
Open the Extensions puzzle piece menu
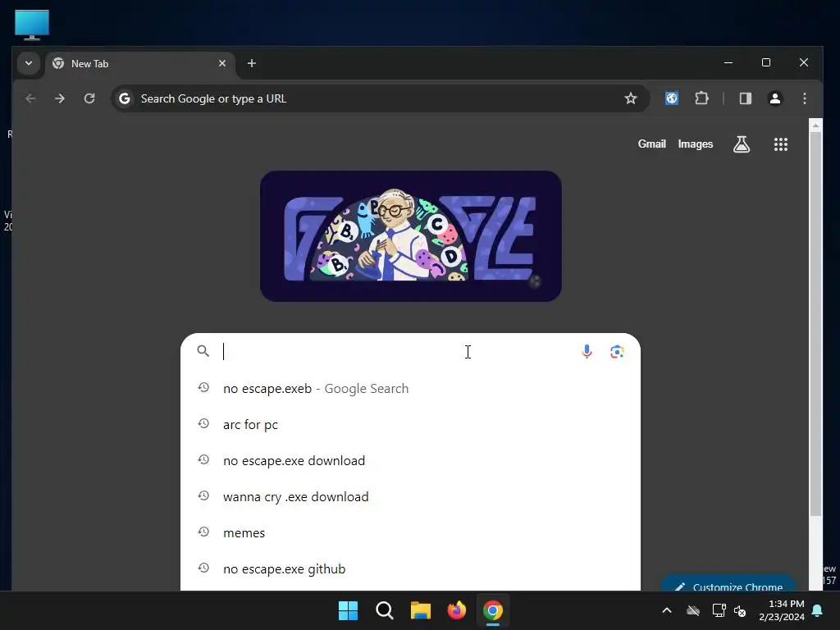[x=701, y=98]
